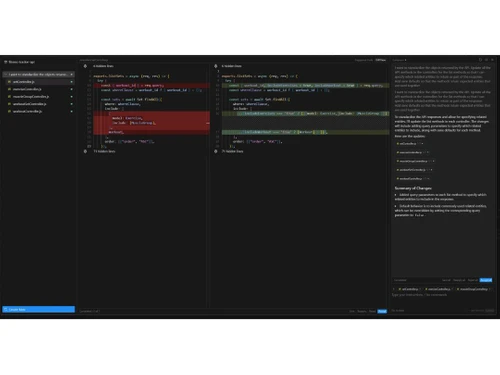Select setController.js context chip above input
This screenshot has width=500, height=375.
[409, 289]
